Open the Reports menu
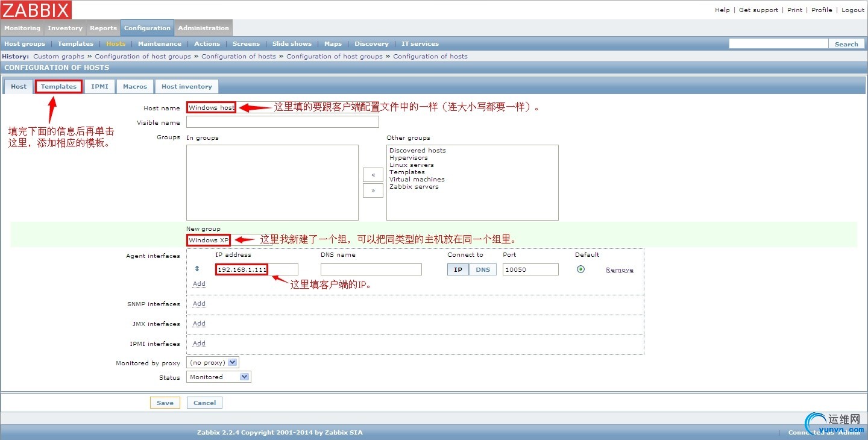The image size is (868, 440). coord(103,28)
